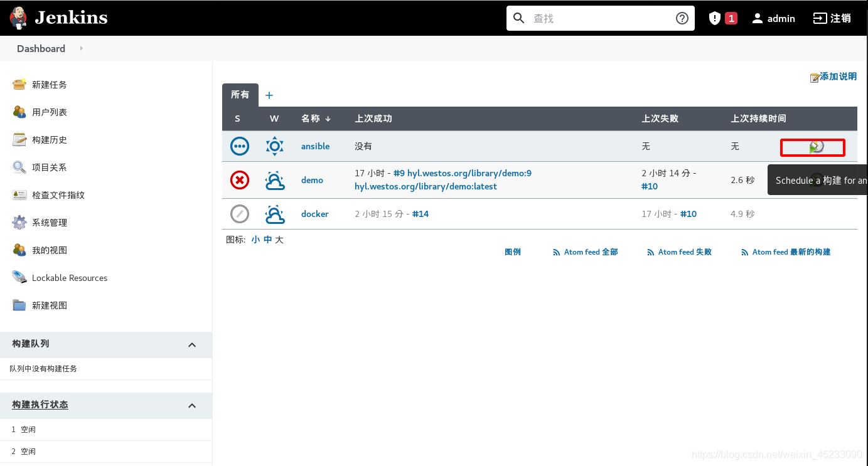Click the Lockable Resources icon
The width and height of the screenshot is (868, 466).
(x=19, y=277)
